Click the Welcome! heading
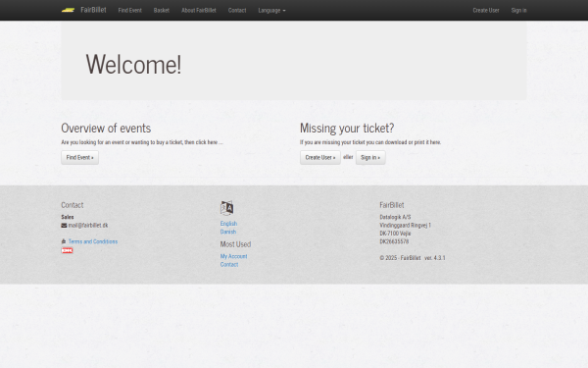This screenshot has width=588, height=368. (133, 64)
